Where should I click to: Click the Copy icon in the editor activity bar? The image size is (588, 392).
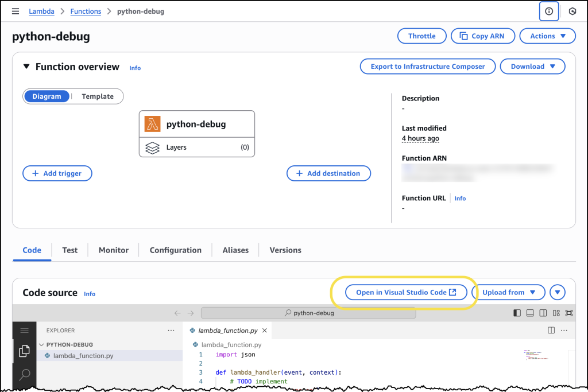[25, 351]
